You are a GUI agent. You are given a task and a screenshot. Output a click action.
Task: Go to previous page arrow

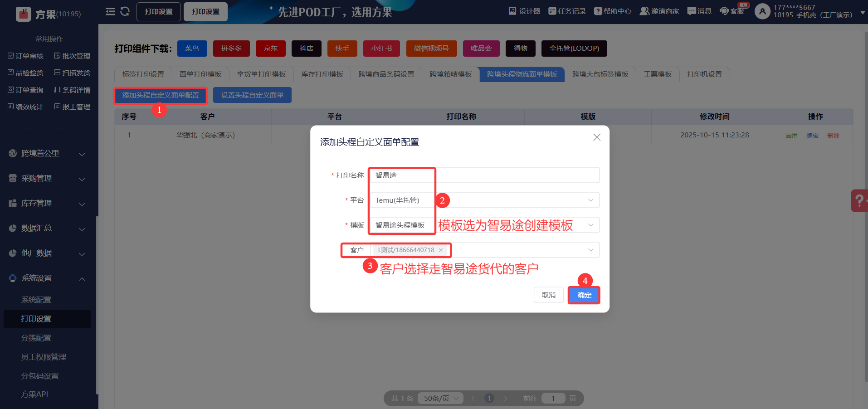[473, 399]
